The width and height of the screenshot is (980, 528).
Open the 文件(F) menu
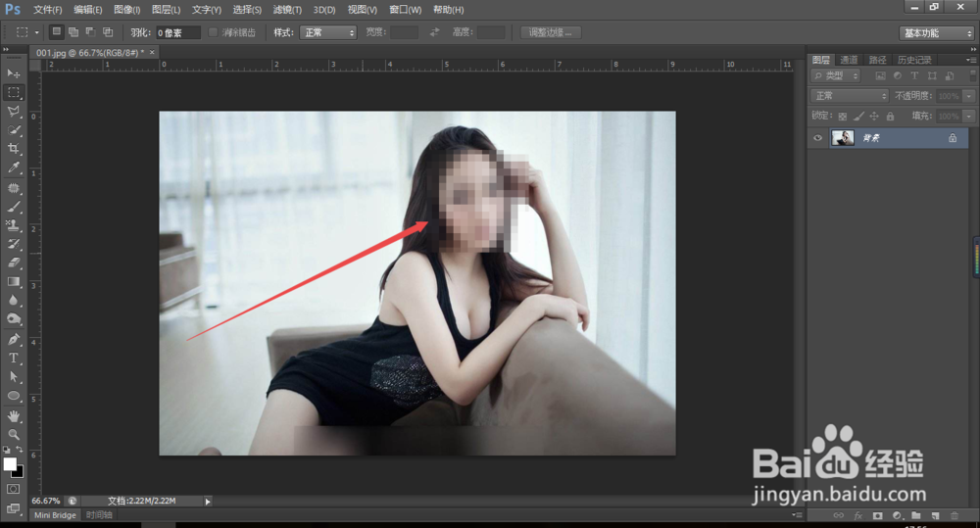coord(47,10)
